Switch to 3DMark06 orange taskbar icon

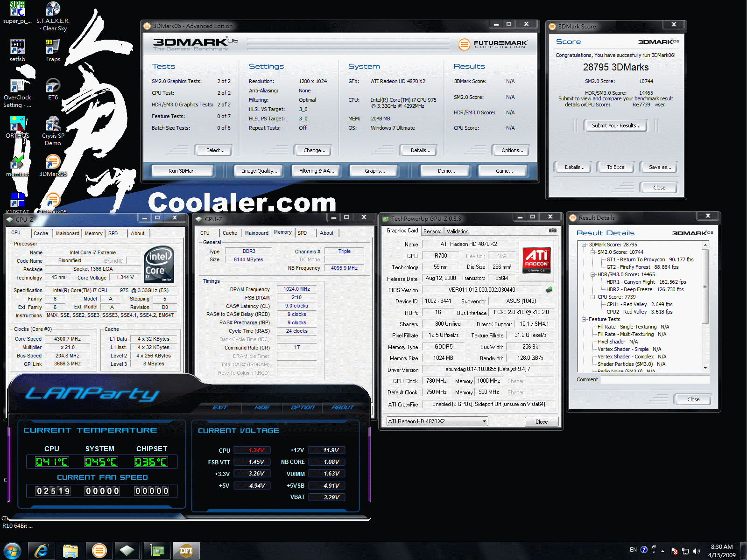99,551
